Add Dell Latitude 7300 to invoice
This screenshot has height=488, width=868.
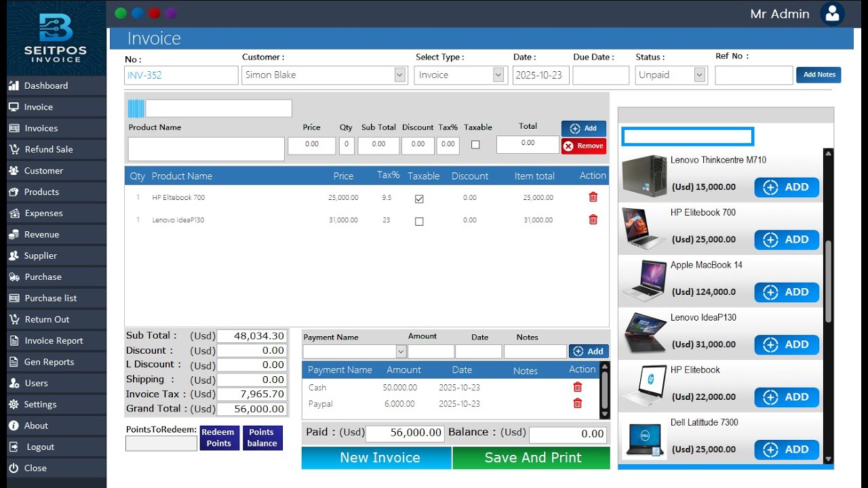point(787,449)
